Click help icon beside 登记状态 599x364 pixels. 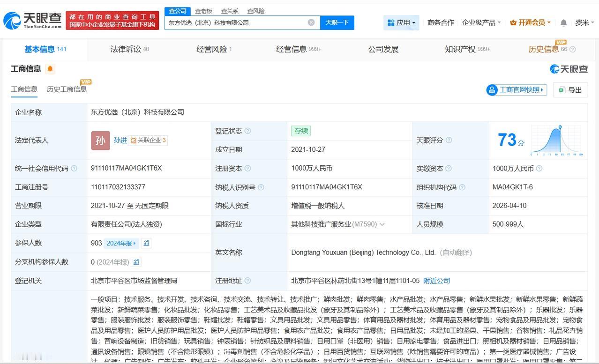click(247, 131)
